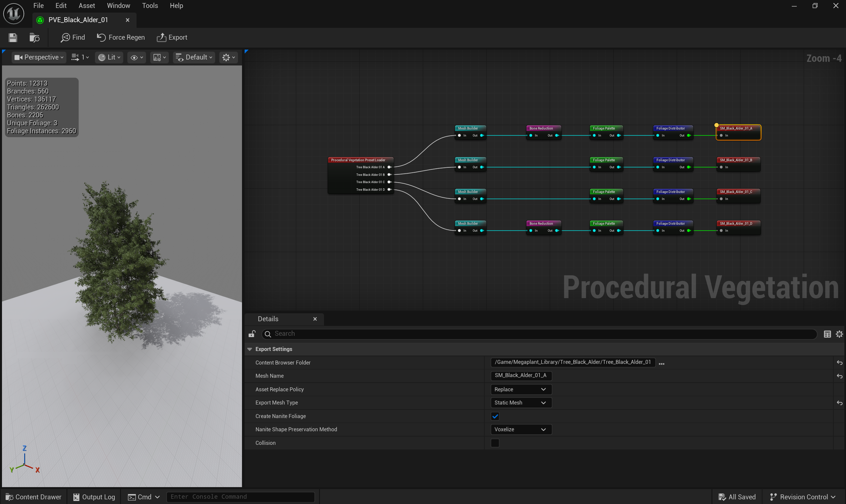Open the Details settings gear icon
The width and height of the screenshot is (846, 504).
click(839, 334)
